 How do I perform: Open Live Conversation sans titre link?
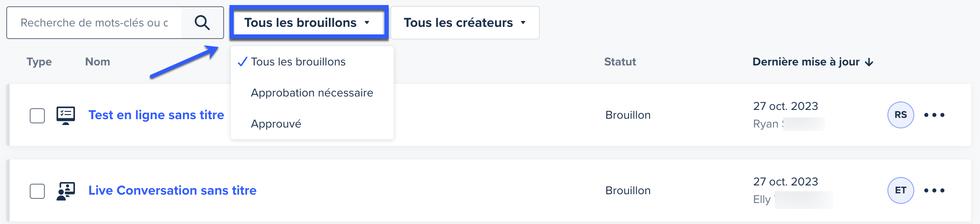point(172,190)
